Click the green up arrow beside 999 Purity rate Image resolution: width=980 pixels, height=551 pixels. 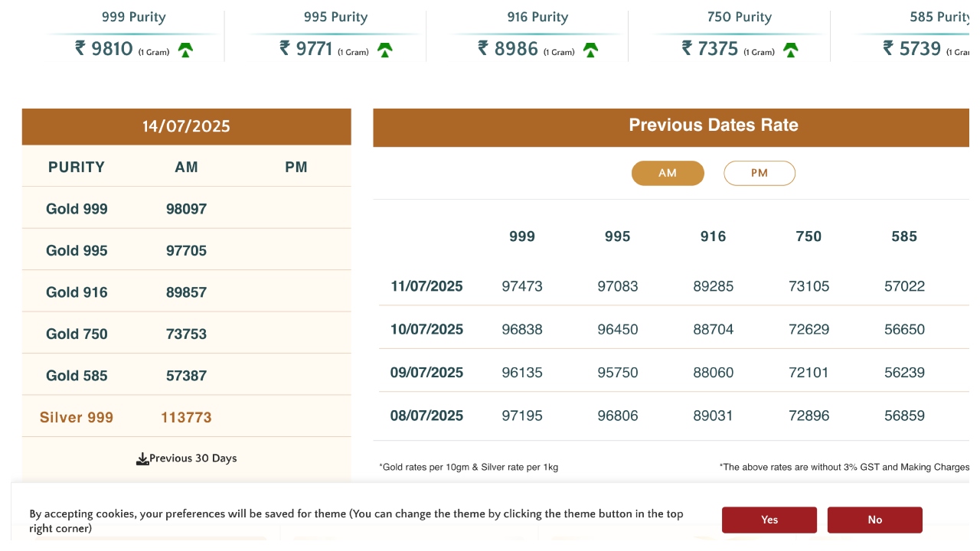coord(185,51)
